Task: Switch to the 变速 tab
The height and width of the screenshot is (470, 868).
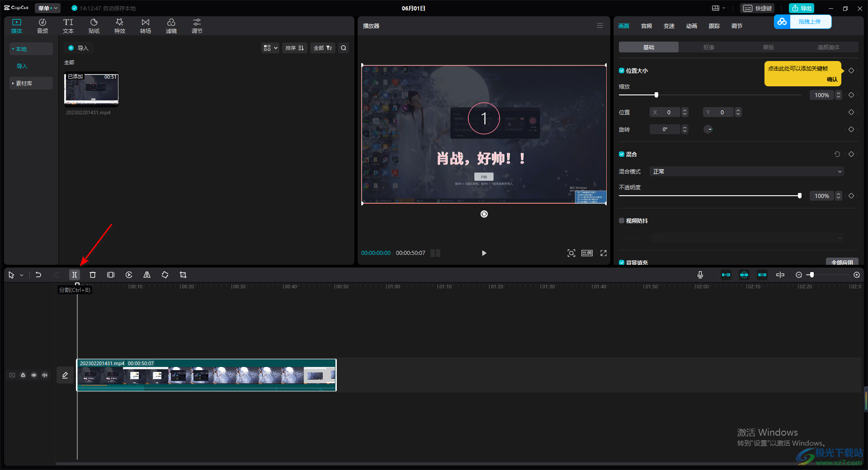Action: 669,26
